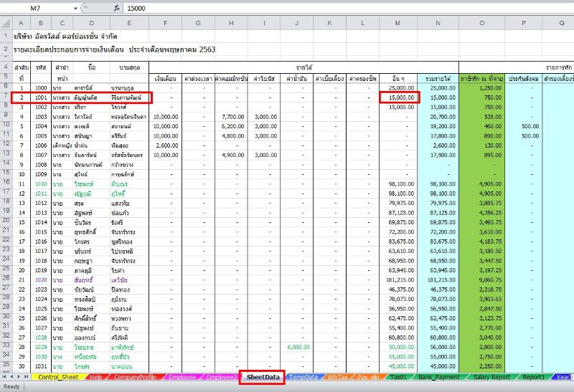The height and width of the screenshot is (392, 574).
Task: Go to first sheet with tab navigation arrow
Action: click(4, 376)
